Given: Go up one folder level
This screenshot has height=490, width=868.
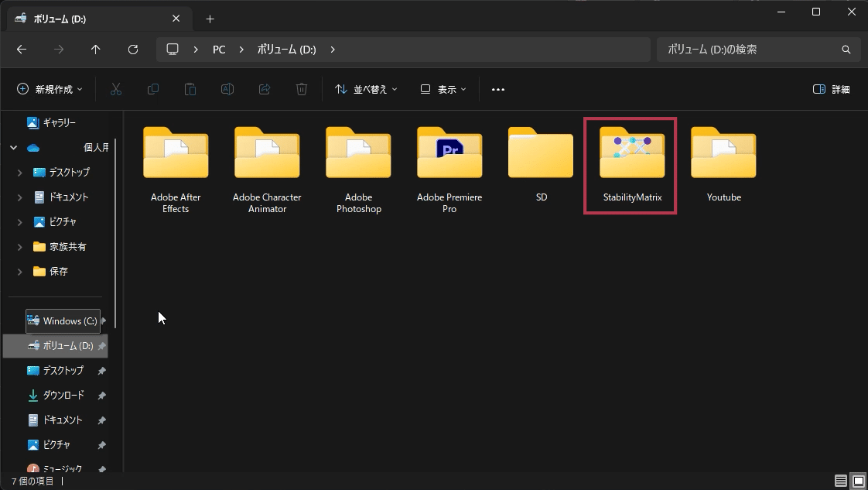Looking at the screenshot, I should pyautogui.click(x=96, y=50).
